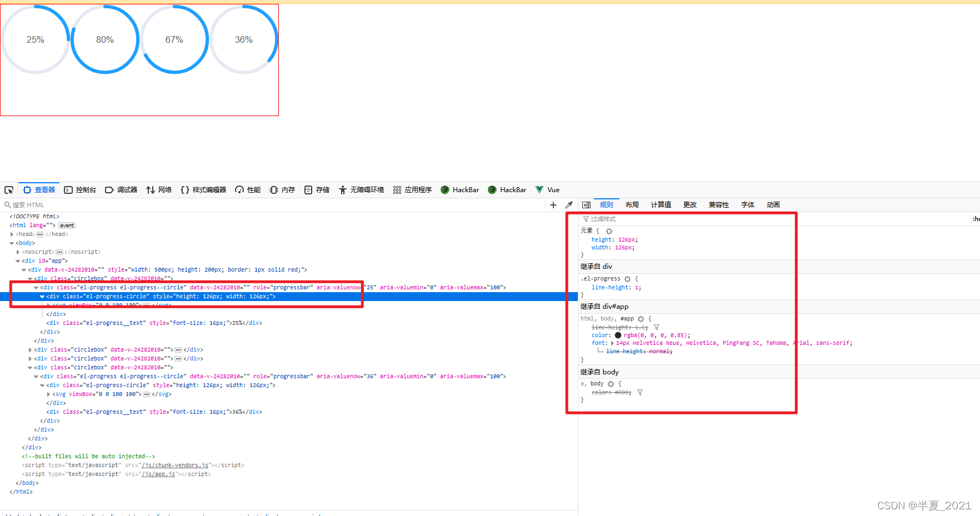The image size is (980, 516).
Task: Click the selector highlighter beside .el-progress
Action: [x=628, y=279]
